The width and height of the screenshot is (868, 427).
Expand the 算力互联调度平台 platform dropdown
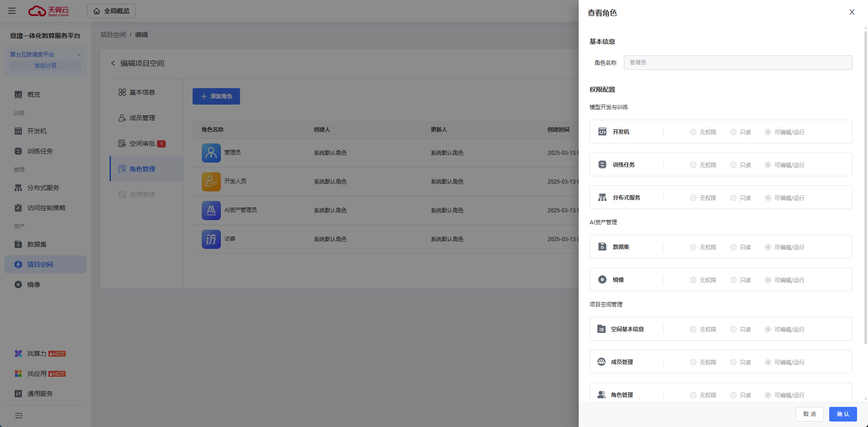click(46, 54)
